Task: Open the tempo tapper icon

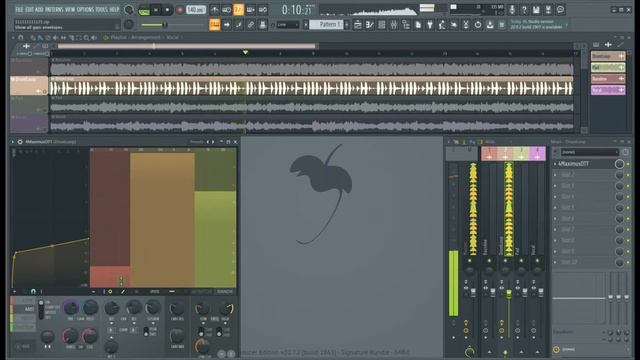Action: pyautogui.click(x=442, y=25)
